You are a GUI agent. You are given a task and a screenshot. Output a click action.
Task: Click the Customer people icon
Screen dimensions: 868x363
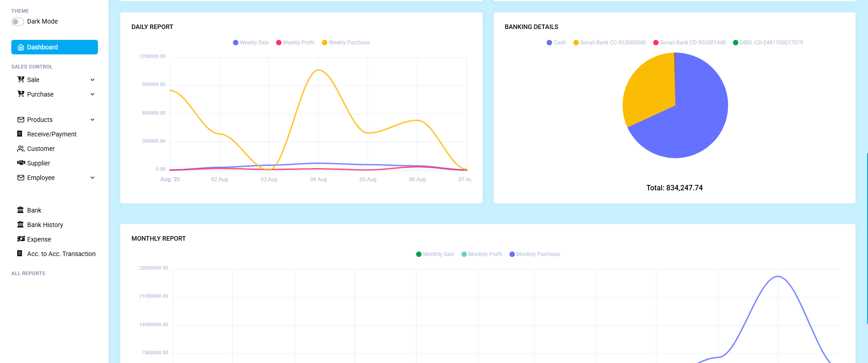click(x=21, y=149)
